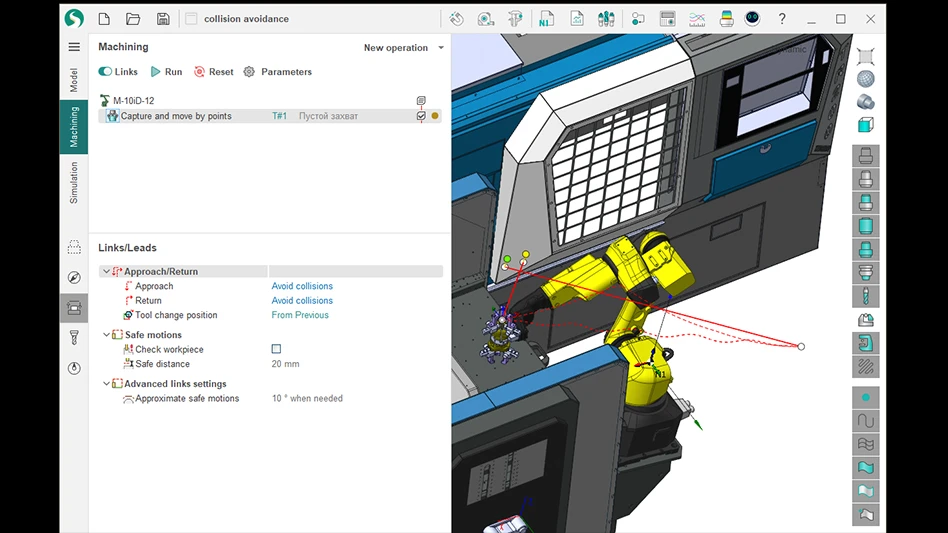948x533 pixels.
Task: Switch to the Model tab
Action: point(74,81)
